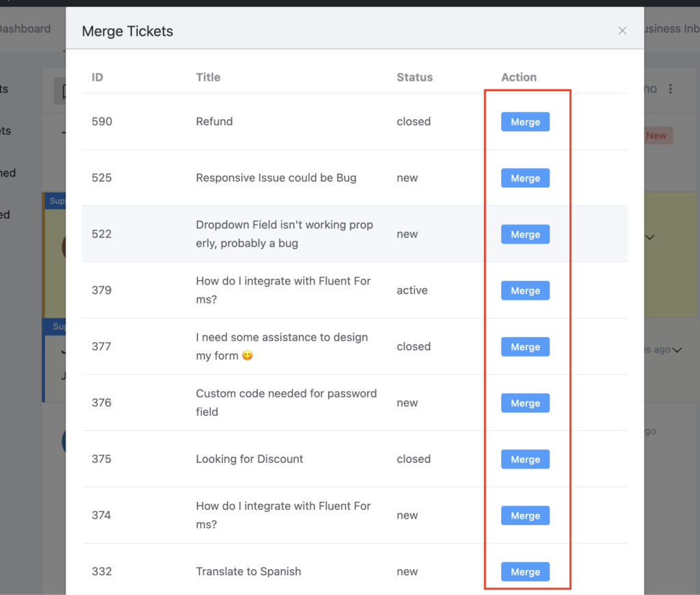
Task: Open the three-dot more options menu
Action: (x=670, y=89)
